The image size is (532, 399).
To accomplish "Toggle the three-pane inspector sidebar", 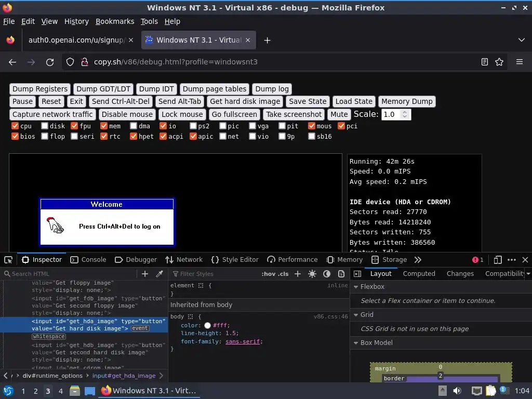I will pos(357,274).
